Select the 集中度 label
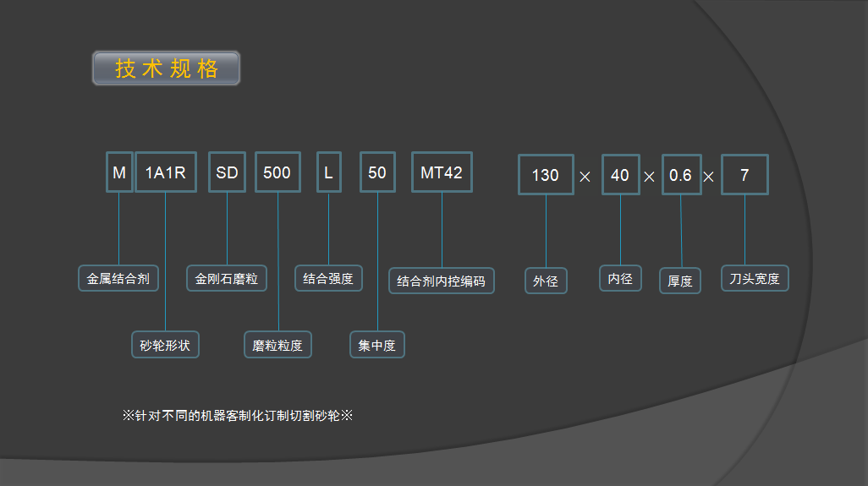 [x=377, y=345]
